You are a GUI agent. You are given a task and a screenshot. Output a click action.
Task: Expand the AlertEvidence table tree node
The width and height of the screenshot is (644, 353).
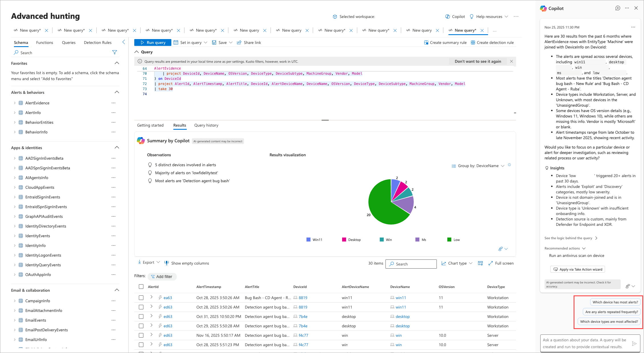(x=15, y=103)
